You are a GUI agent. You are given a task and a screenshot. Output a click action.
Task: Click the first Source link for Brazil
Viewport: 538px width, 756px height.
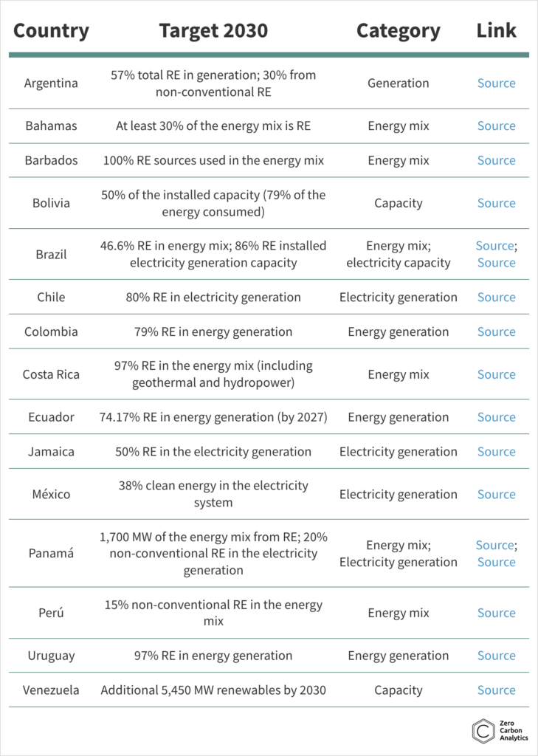click(x=494, y=246)
